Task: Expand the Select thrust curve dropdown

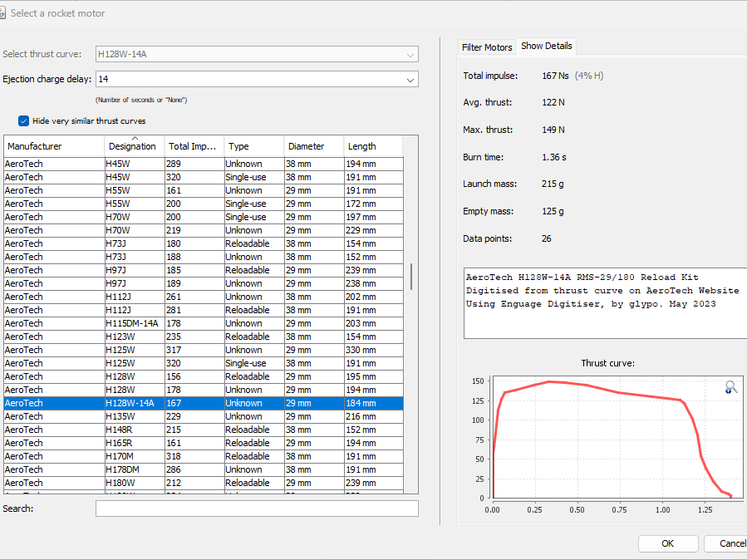Action: pos(410,55)
